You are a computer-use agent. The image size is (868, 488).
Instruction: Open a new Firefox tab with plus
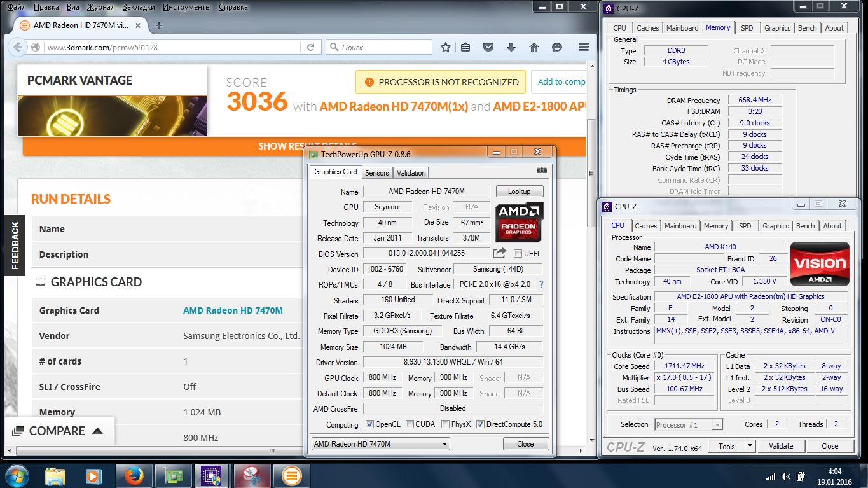click(159, 25)
